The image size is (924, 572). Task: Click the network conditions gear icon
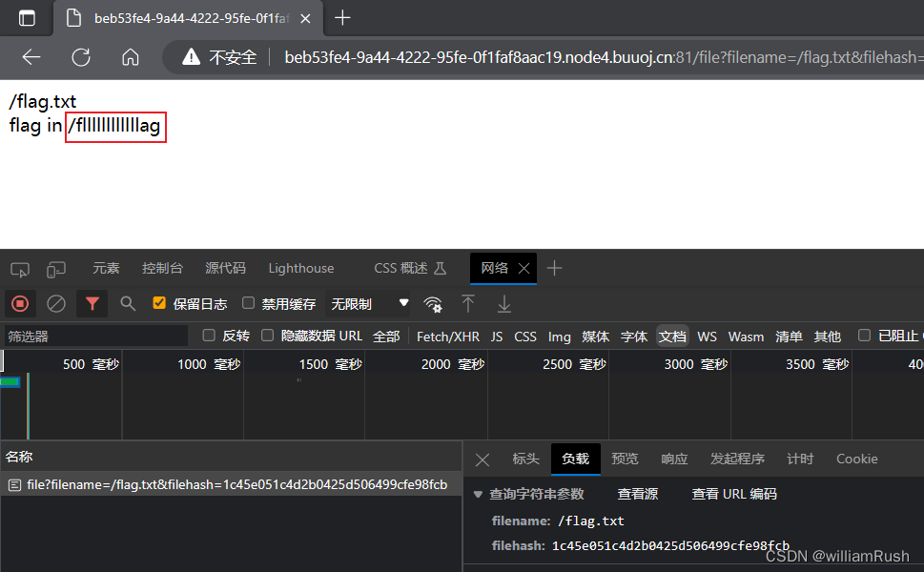433,304
